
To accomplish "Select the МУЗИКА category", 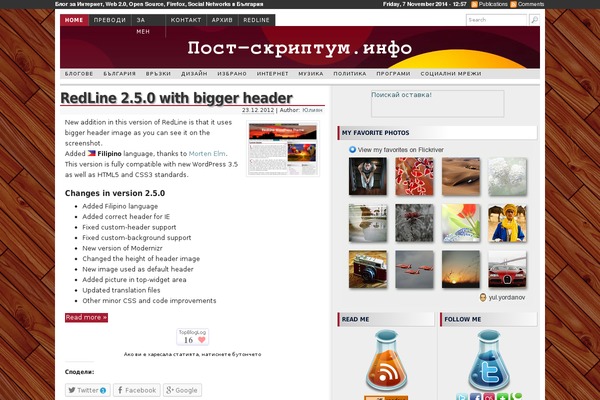I will [311, 73].
